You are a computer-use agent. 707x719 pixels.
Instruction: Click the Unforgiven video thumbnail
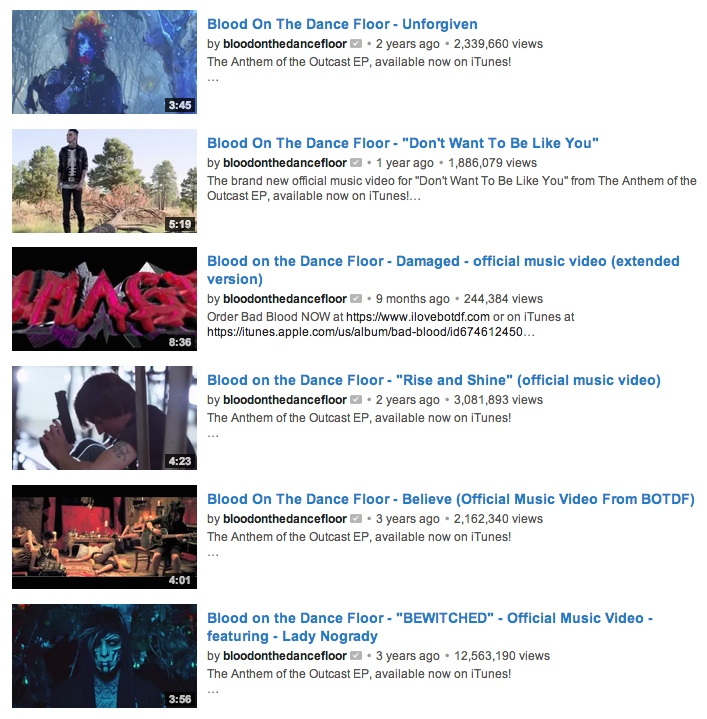pyautogui.click(x=105, y=62)
